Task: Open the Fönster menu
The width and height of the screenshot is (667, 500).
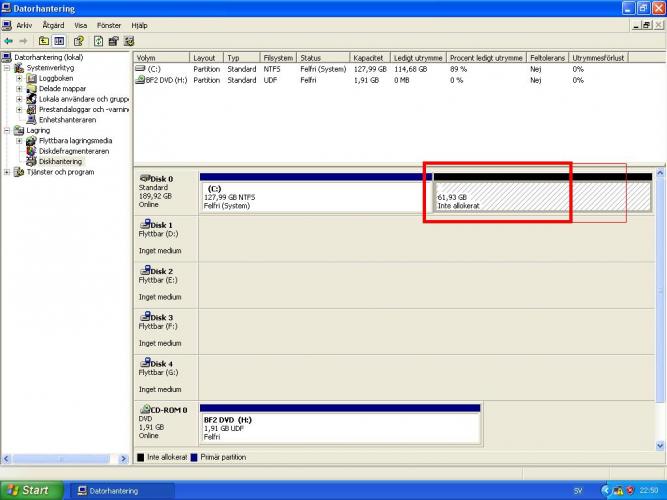Action: [x=109, y=25]
